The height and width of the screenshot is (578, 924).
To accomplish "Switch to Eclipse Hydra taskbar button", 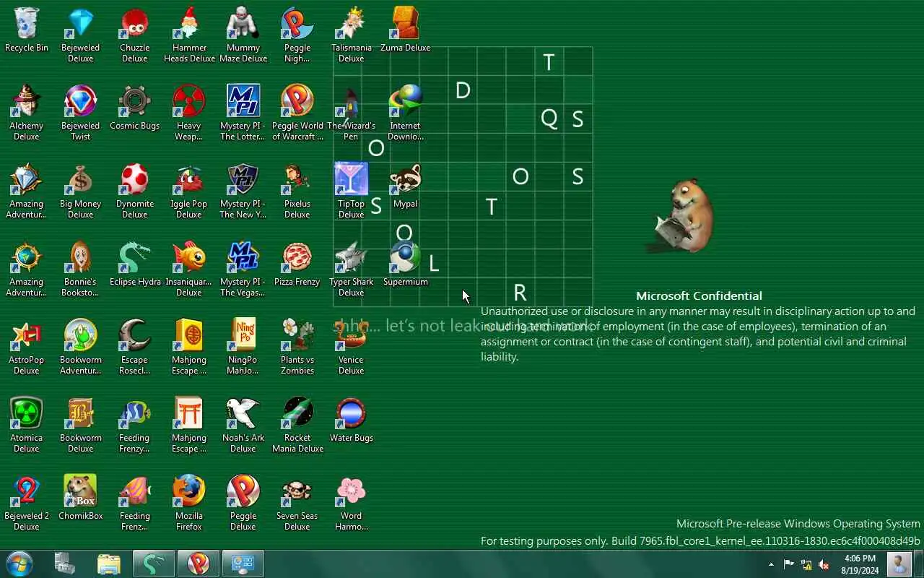I will pos(153,564).
